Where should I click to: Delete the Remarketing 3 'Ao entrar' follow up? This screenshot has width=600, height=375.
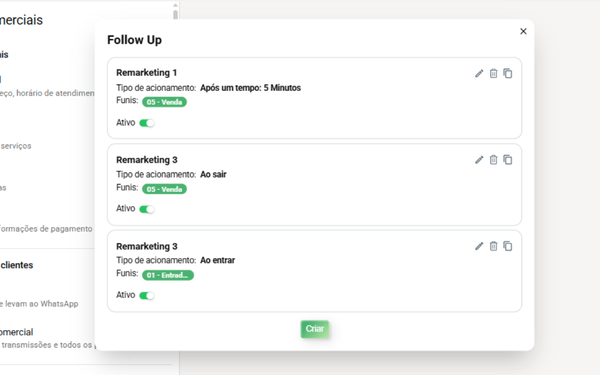(x=494, y=246)
